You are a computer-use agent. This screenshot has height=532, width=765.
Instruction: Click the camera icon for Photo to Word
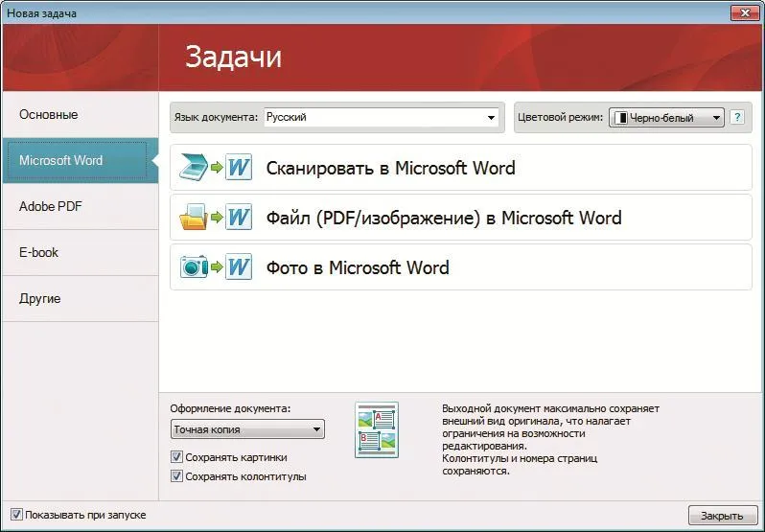(194, 266)
